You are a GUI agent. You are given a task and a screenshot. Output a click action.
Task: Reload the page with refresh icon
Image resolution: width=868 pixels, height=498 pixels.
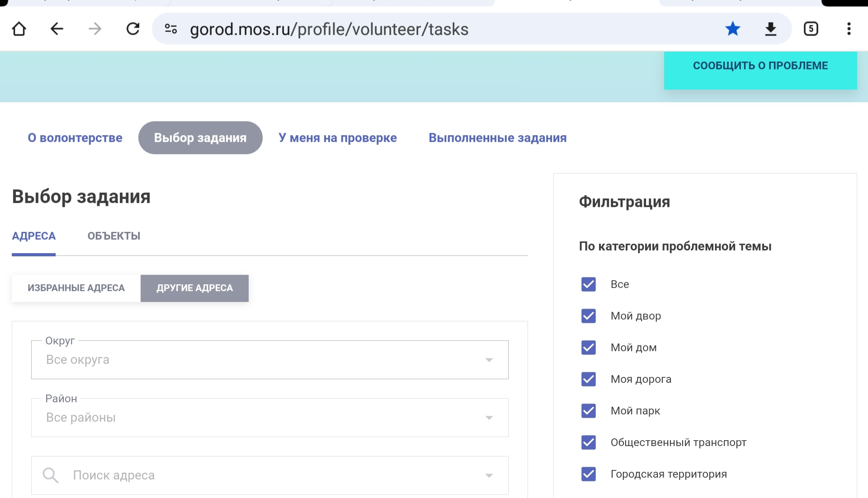[x=133, y=29]
